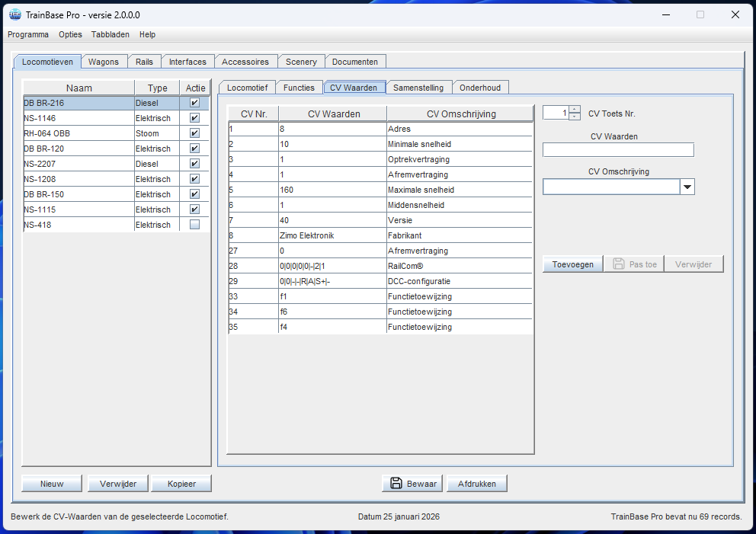Select the NS-1146 locomotive row
The height and width of the screenshot is (534, 756).
click(x=78, y=118)
